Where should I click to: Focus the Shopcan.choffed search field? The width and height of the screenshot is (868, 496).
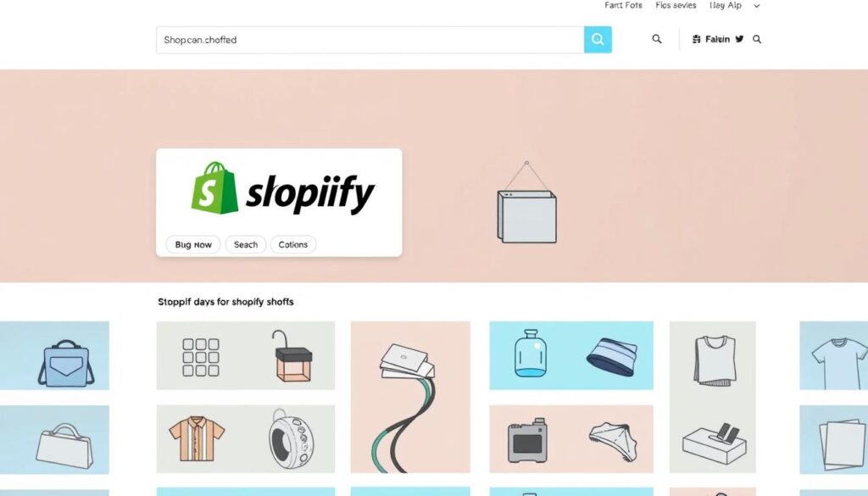pyautogui.click(x=370, y=40)
